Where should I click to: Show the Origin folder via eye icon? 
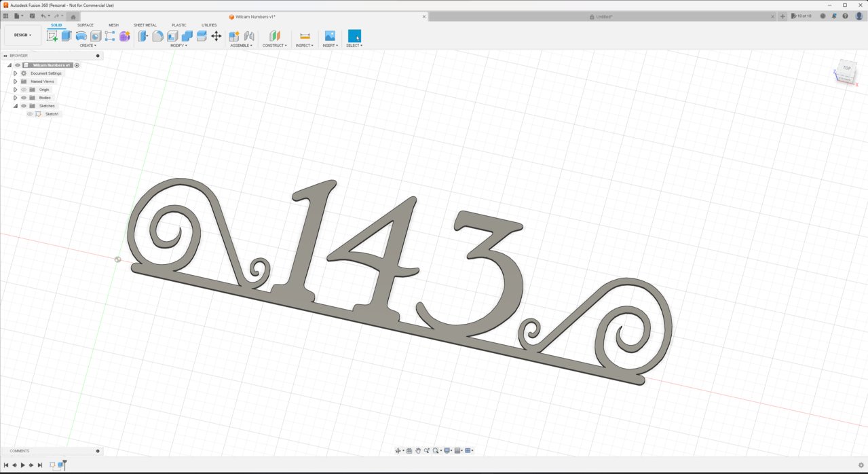(x=23, y=90)
